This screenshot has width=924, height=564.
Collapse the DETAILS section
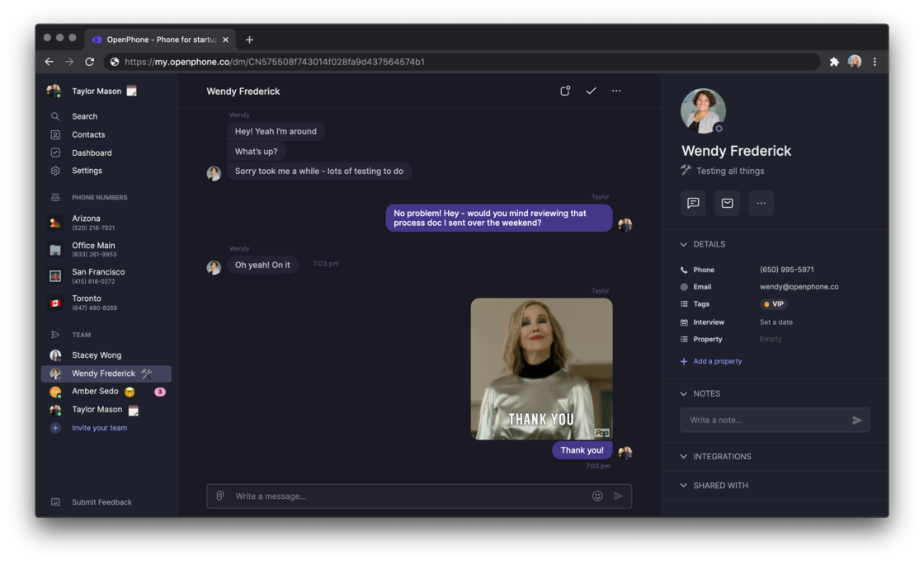684,244
